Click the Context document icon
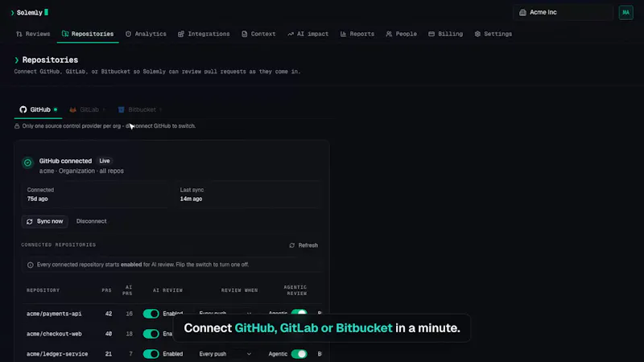644x362 pixels. (245, 34)
